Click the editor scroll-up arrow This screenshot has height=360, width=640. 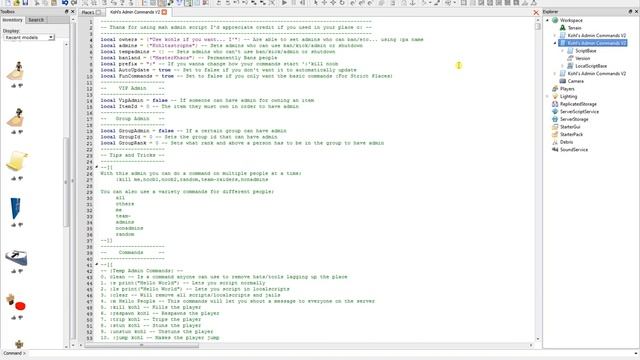(x=538, y=20)
